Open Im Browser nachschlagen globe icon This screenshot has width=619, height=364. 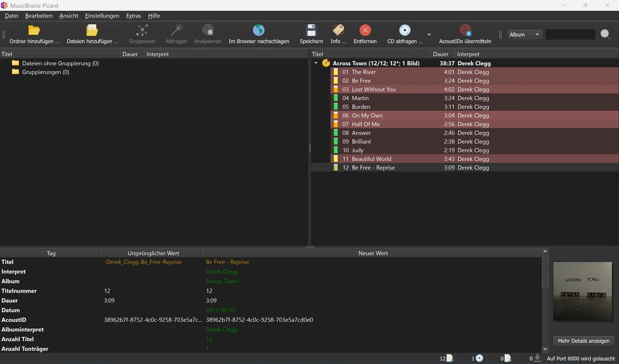click(x=259, y=30)
